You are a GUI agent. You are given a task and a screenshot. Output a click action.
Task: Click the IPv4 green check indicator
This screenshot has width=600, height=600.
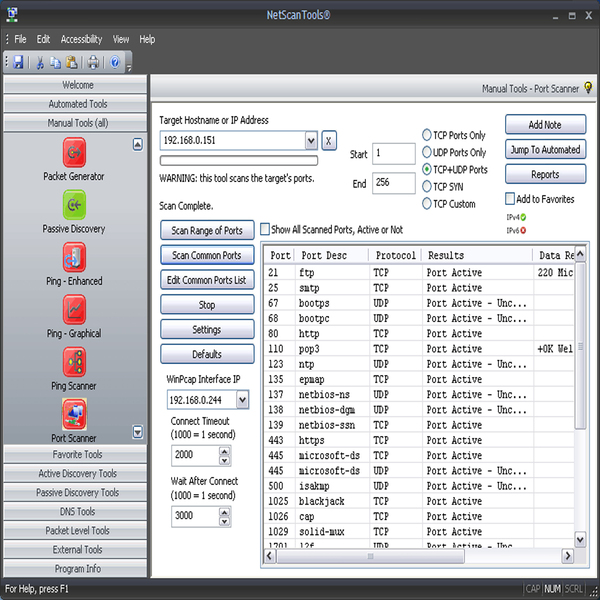click(523, 217)
